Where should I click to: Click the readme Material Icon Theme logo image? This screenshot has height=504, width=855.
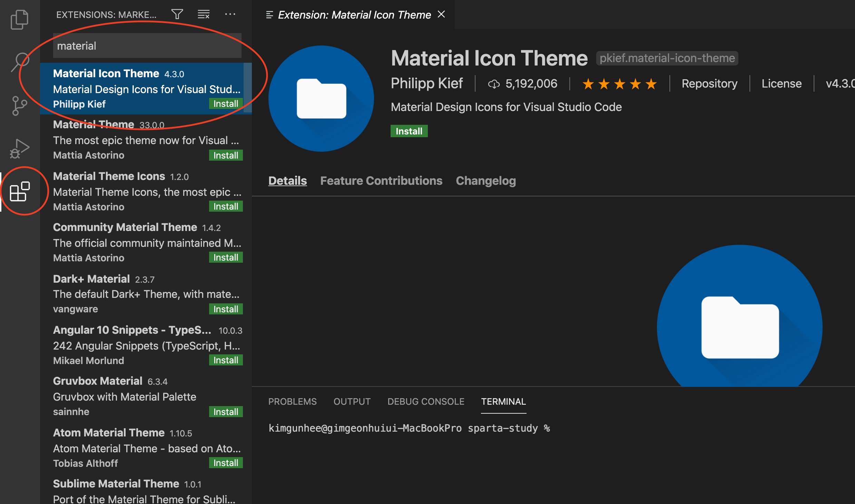click(740, 315)
